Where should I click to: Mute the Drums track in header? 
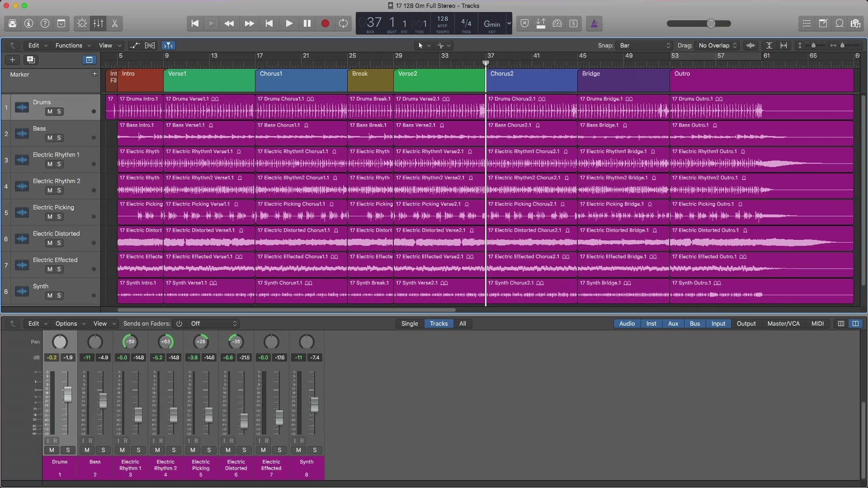[50, 112]
